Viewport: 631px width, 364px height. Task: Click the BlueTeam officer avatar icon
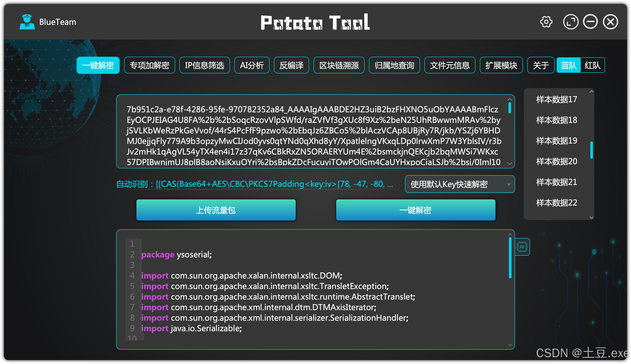pyautogui.click(x=27, y=22)
